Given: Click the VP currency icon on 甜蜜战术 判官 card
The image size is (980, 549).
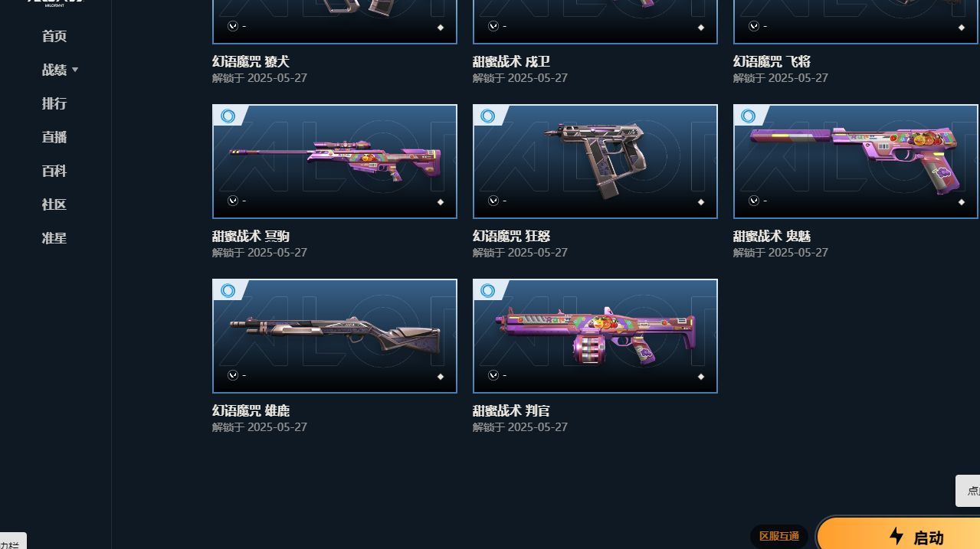Looking at the screenshot, I should 493,375.
